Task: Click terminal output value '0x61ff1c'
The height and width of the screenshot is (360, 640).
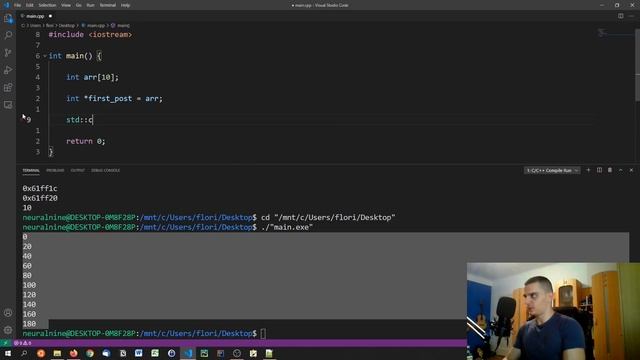Action: pos(40,189)
